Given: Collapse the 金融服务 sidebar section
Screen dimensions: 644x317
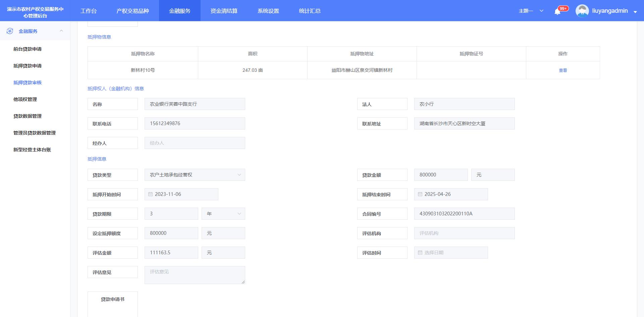Looking at the screenshot, I should click(61, 31).
